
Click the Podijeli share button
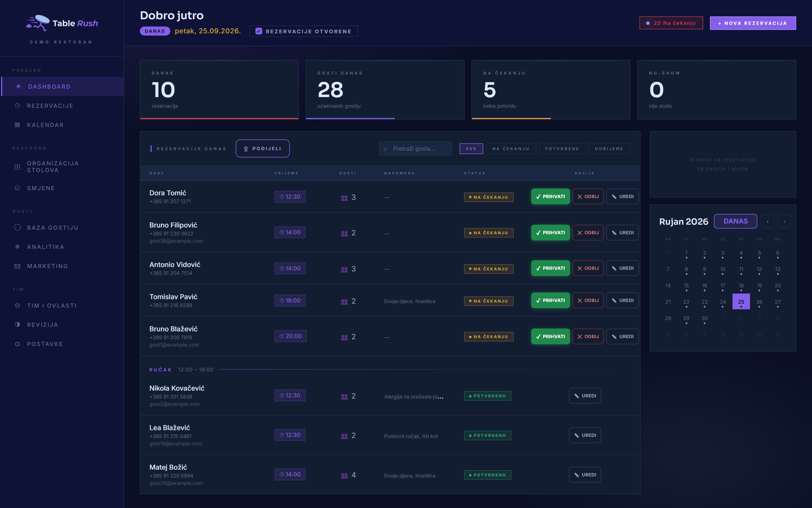click(262, 148)
